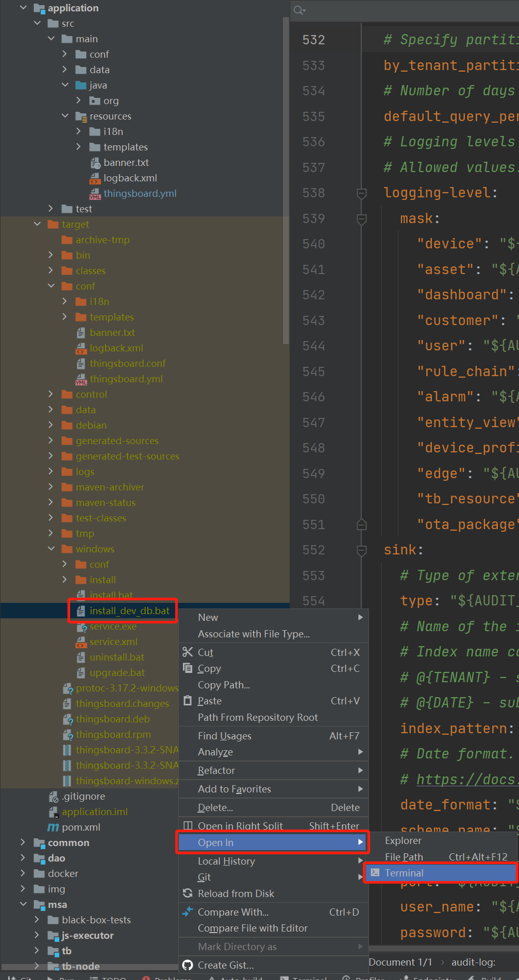The width and height of the screenshot is (519, 980).
Task: Collapse the target folder
Action: (37, 224)
